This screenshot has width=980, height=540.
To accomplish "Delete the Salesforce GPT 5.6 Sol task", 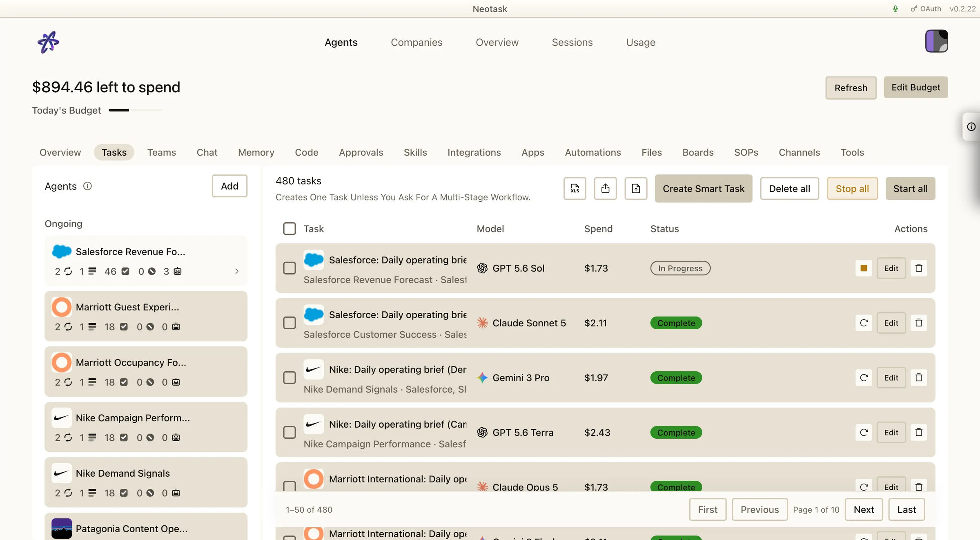I will coord(919,268).
